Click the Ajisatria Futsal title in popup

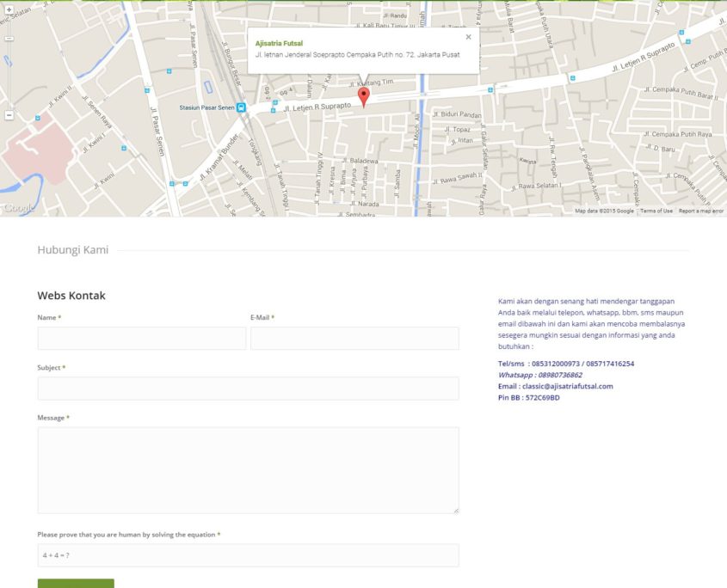point(279,43)
